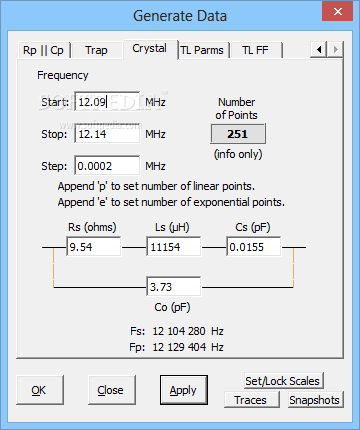Click the (info only) label

238,154
